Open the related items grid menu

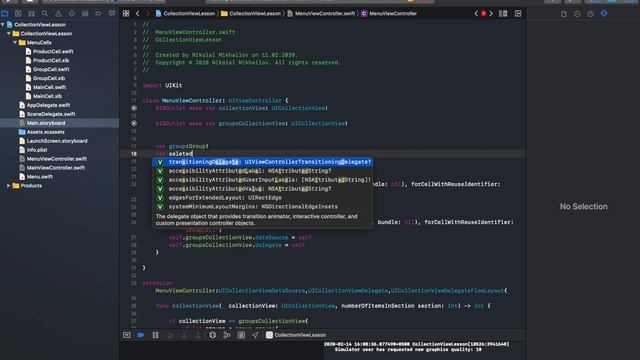[x=126, y=13]
